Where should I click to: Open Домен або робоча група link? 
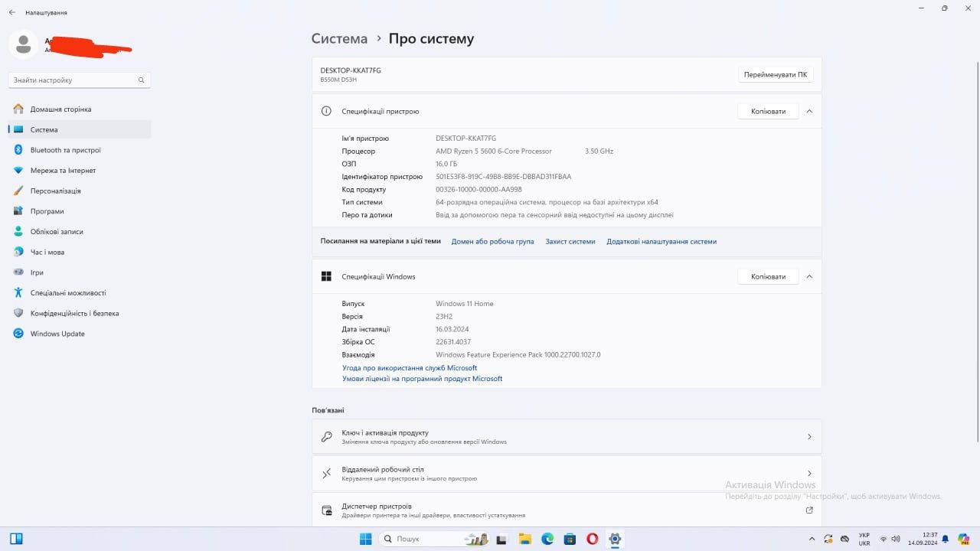click(492, 241)
